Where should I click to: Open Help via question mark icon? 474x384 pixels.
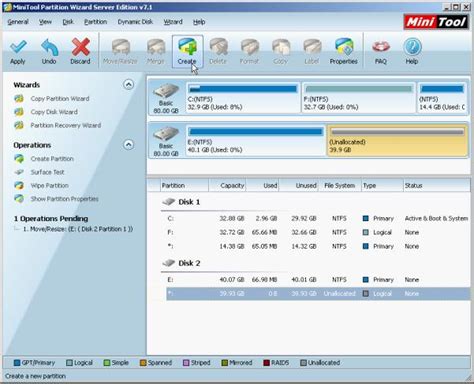[412, 47]
